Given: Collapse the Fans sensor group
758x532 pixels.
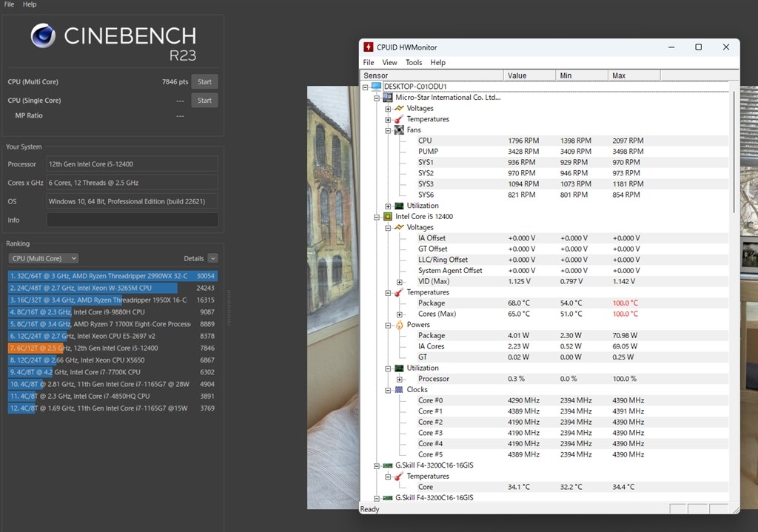Looking at the screenshot, I should (389, 129).
